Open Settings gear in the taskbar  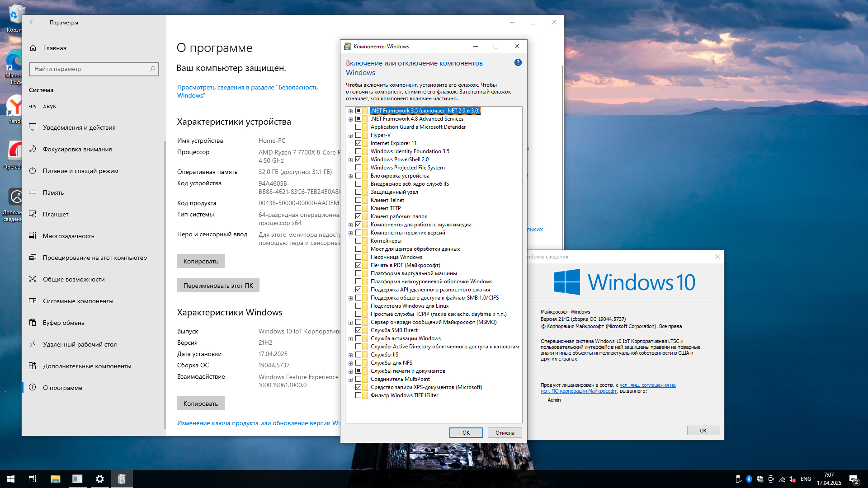point(99,479)
